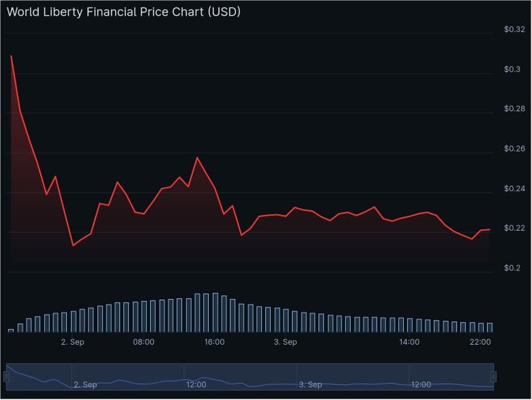
Task: Click the 08:00 time axis label
Action: [143, 342]
